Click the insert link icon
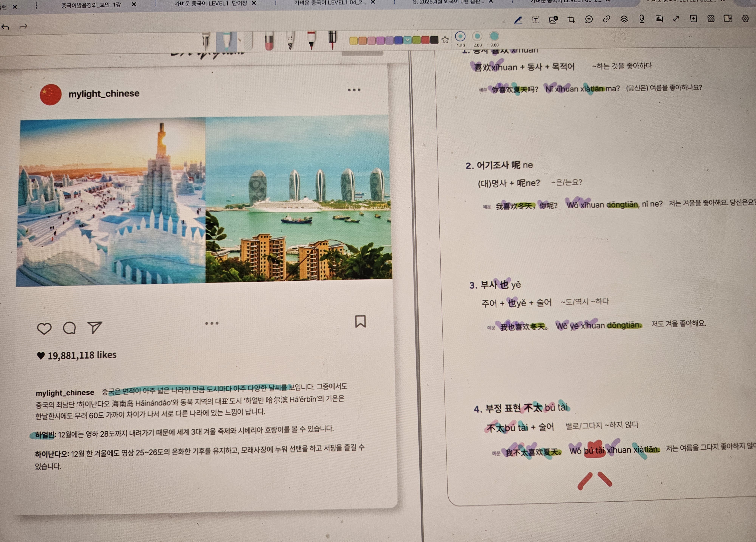The width and height of the screenshot is (756, 542). click(x=606, y=19)
